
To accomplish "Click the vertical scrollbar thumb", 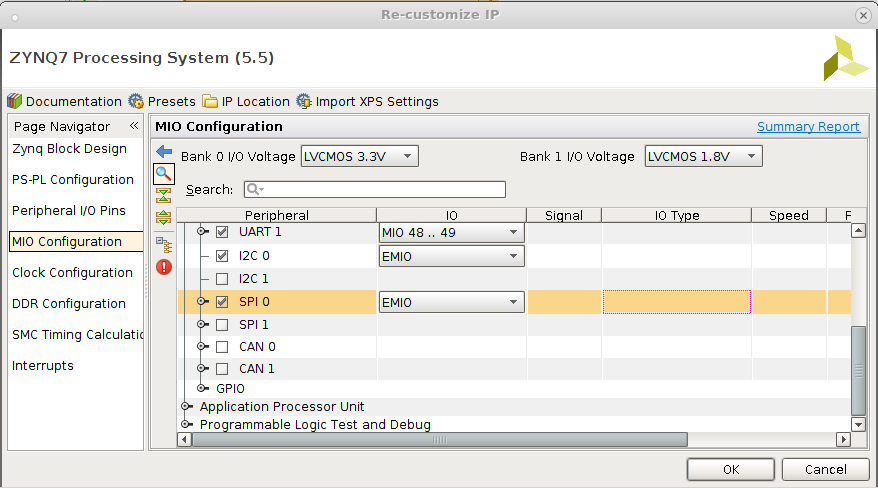I will [858, 370].
